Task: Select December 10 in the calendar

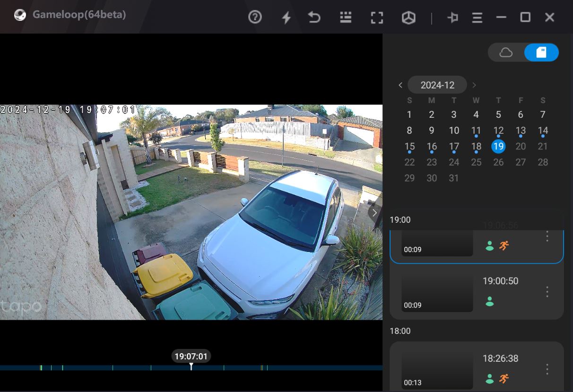Action: coord(454,131)
